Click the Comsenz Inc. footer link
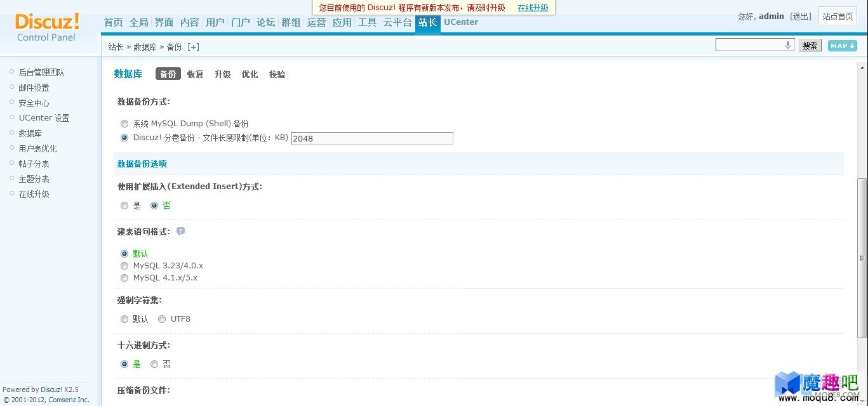868x406 pixels. click(x=69, y=400)
